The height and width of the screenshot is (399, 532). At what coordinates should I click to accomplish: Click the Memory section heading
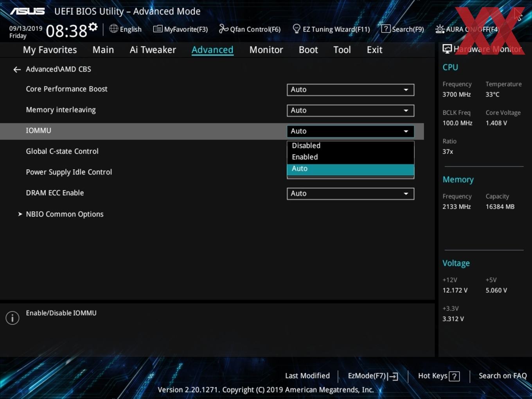click(x=458, y=180)
